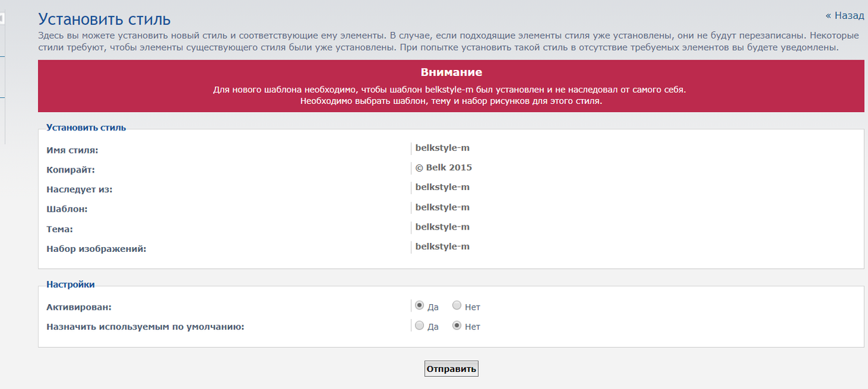Click the Внимание warning heading
The width and height of the screenshot is (868, 389).
click(x=452, y=73)
